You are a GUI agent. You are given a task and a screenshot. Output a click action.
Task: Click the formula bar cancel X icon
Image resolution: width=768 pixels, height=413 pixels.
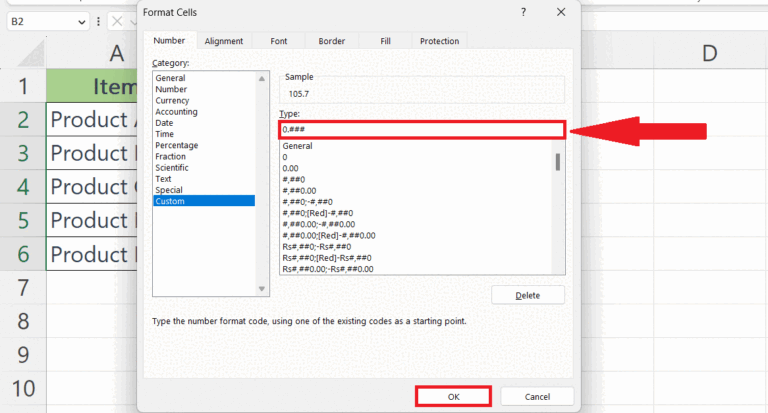(x=117, y=21)
